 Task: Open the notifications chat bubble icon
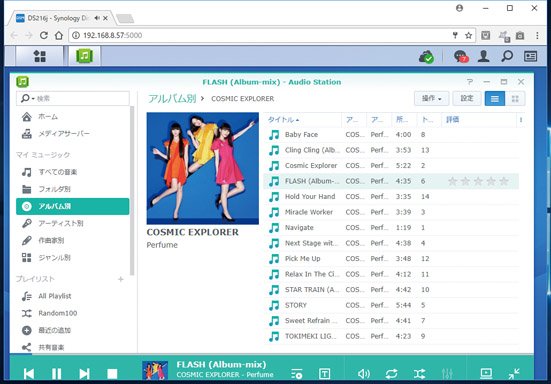point(461,56)
